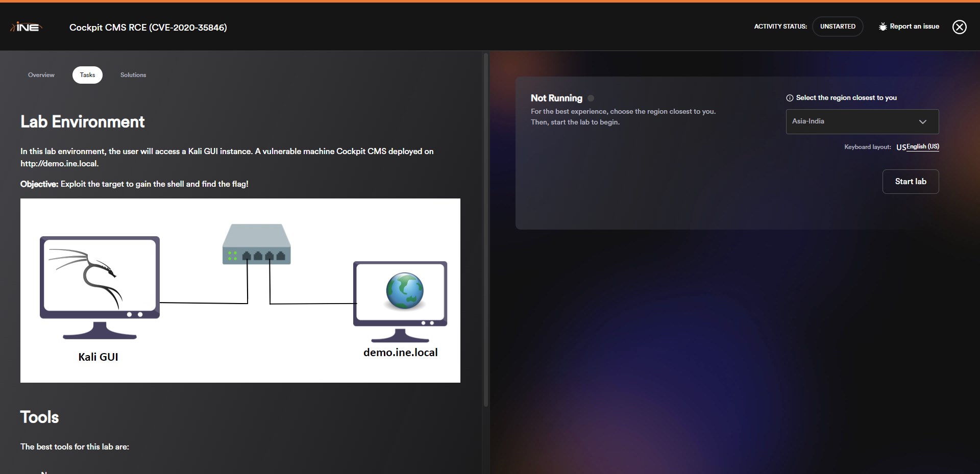Click 'Select the region closest to you' label

[846, 98]
